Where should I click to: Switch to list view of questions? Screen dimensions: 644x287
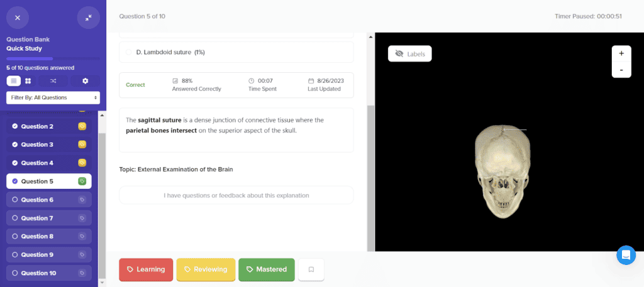13,81
